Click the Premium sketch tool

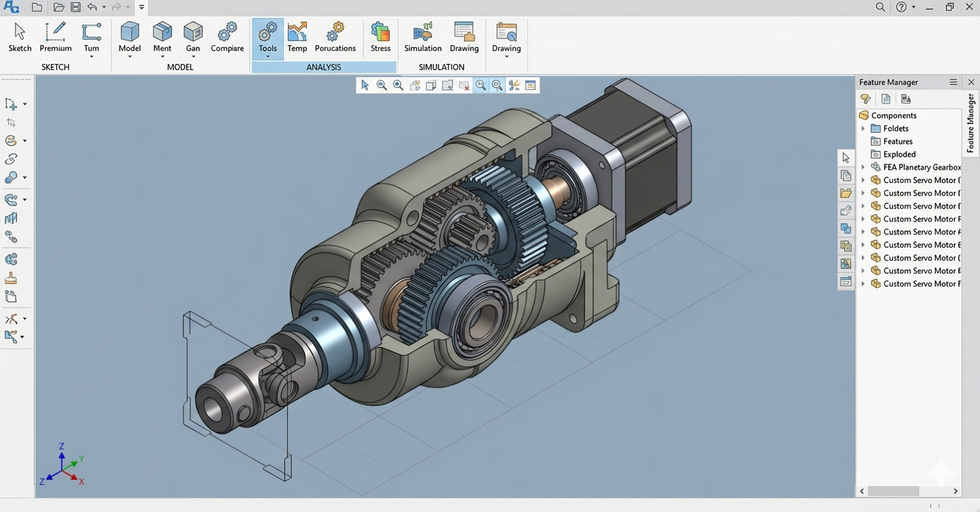coord(56,37)
